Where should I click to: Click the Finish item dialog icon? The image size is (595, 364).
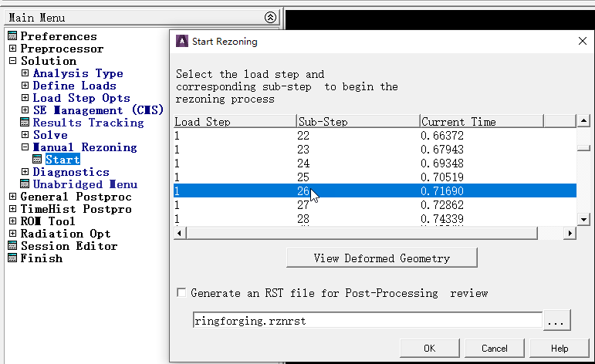click(12, 258)
